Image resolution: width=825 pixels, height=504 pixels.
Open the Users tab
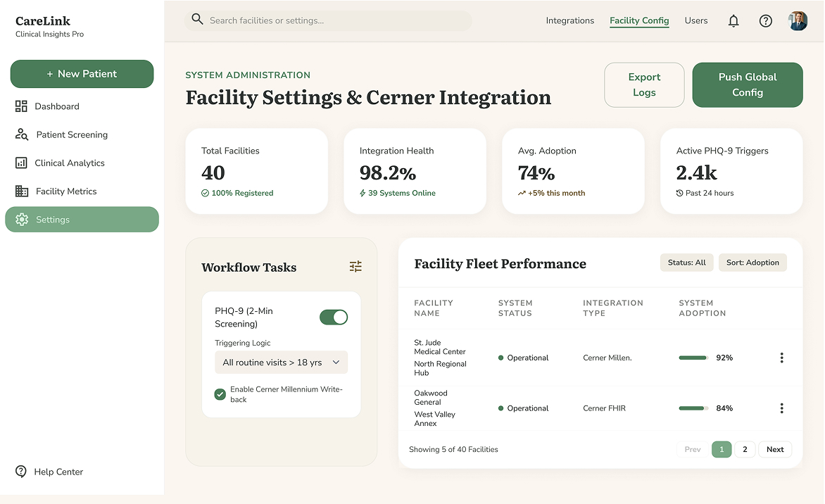696,20
